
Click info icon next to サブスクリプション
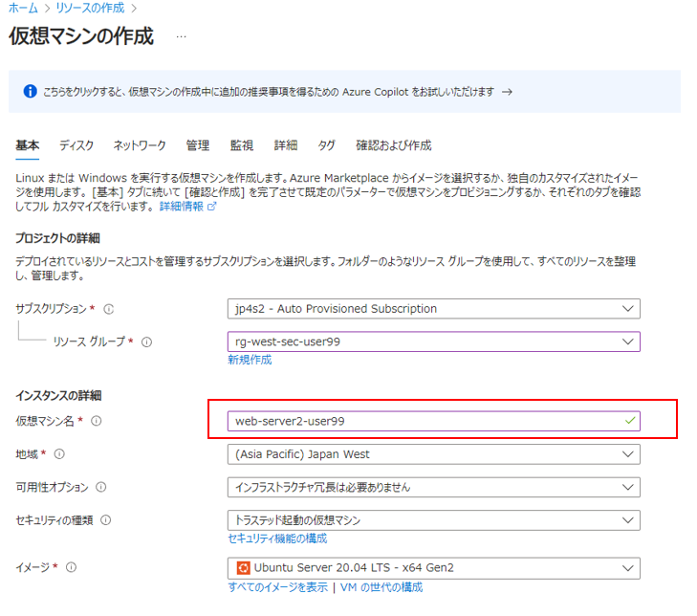click(x=109, y=309)
